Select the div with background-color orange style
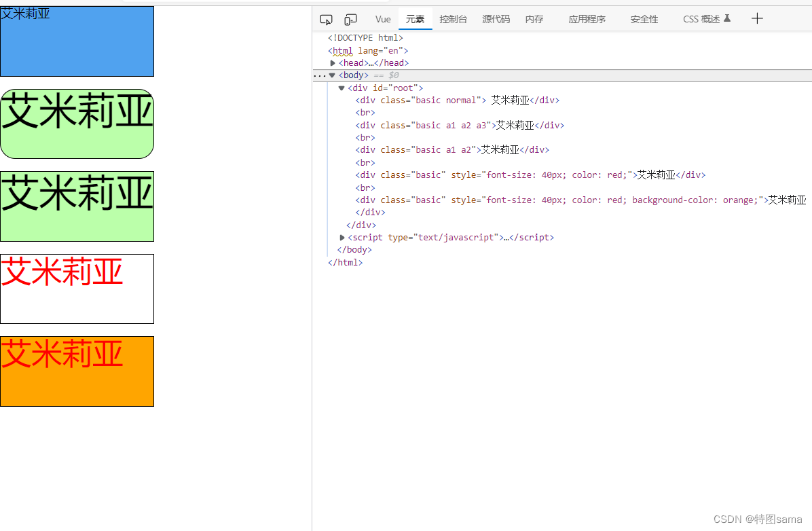Screen dimensions: 812x531 coord(580,200)
